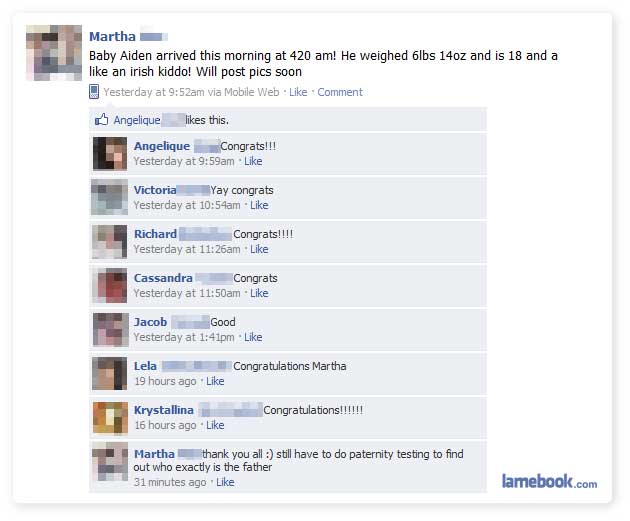Like Victoria's Yay congrats comment
Screen dimensions: 630x521
pyautogui.click(x=259, y=205)
